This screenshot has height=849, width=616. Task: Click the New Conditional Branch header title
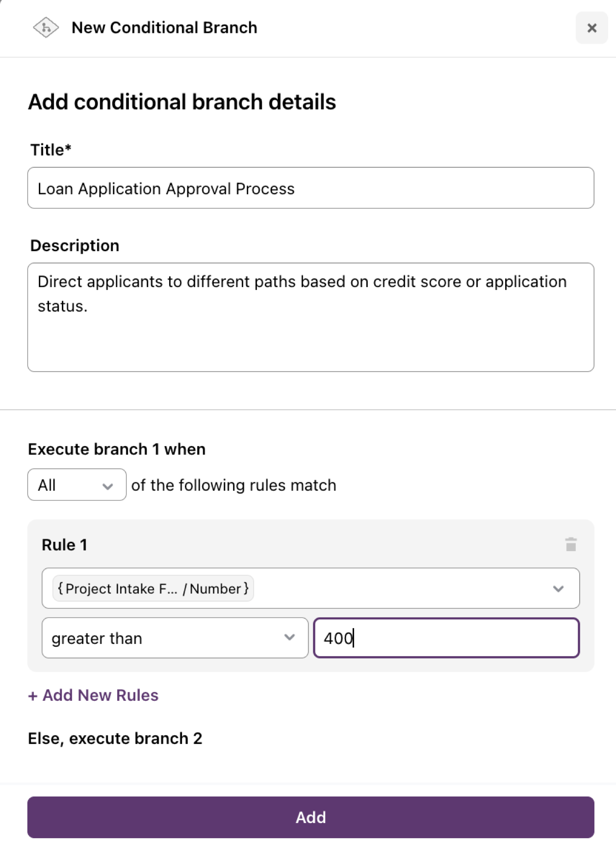[164, 27]
